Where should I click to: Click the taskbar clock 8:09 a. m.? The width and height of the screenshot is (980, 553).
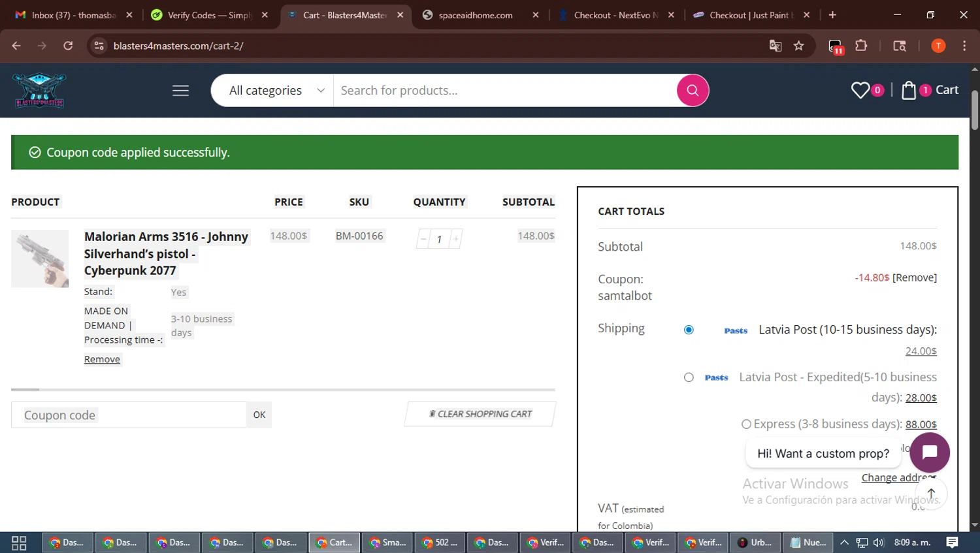click(912, 543)
